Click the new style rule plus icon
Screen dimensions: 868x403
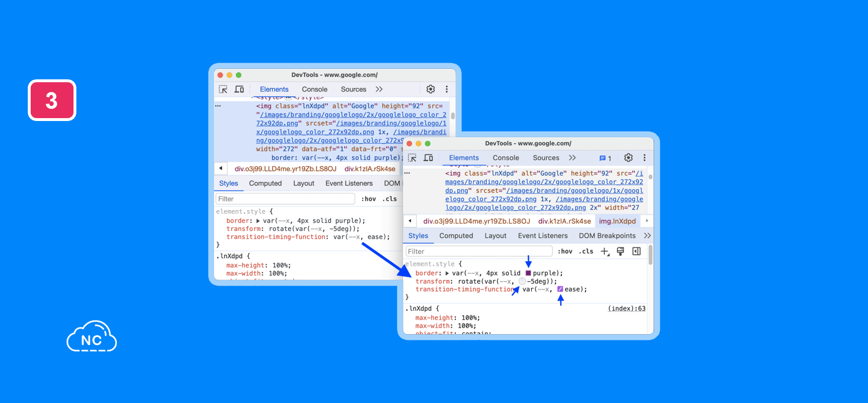pos(605,251)
